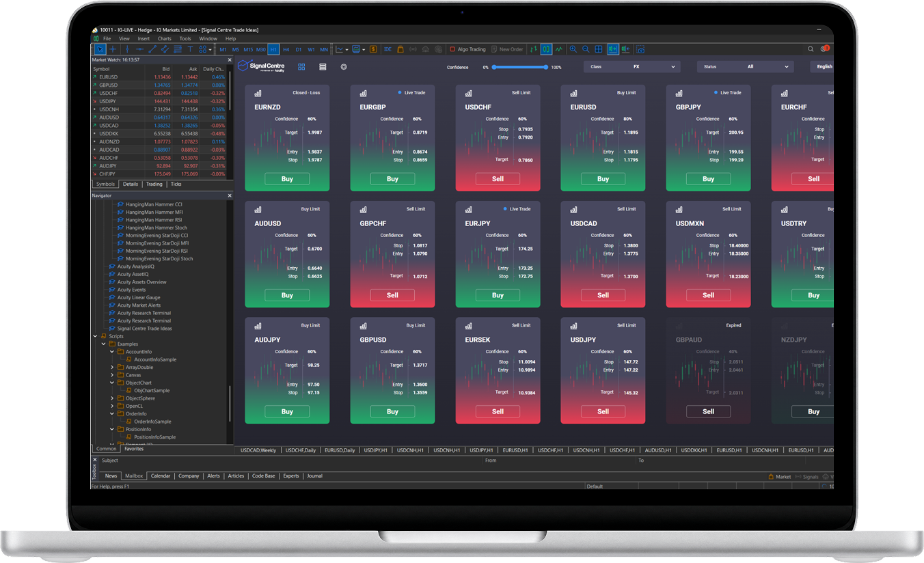Click the Navigator vertical scrollbar

230,403
